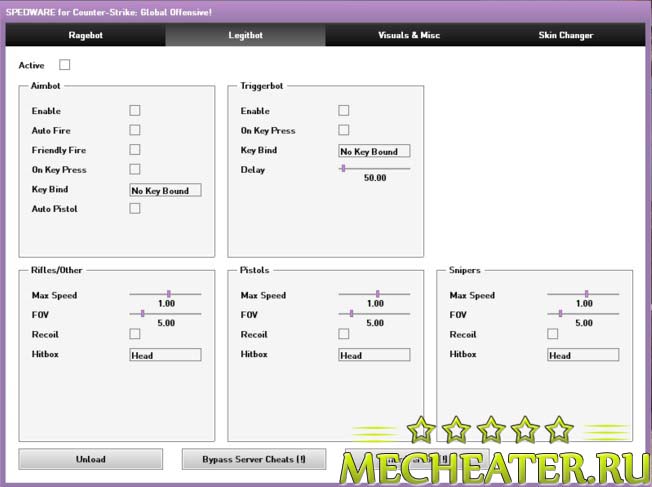Open the Visuals & Misc tab
652x487 pixels.
409,35
